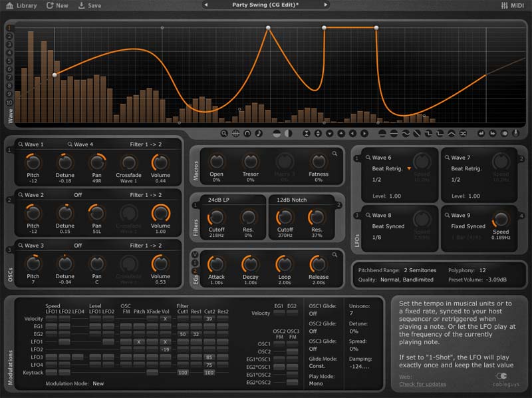Viewport: 532px width, 398px height.
Task: Enable the grid snap icon under the waveform
Action: 237,132
